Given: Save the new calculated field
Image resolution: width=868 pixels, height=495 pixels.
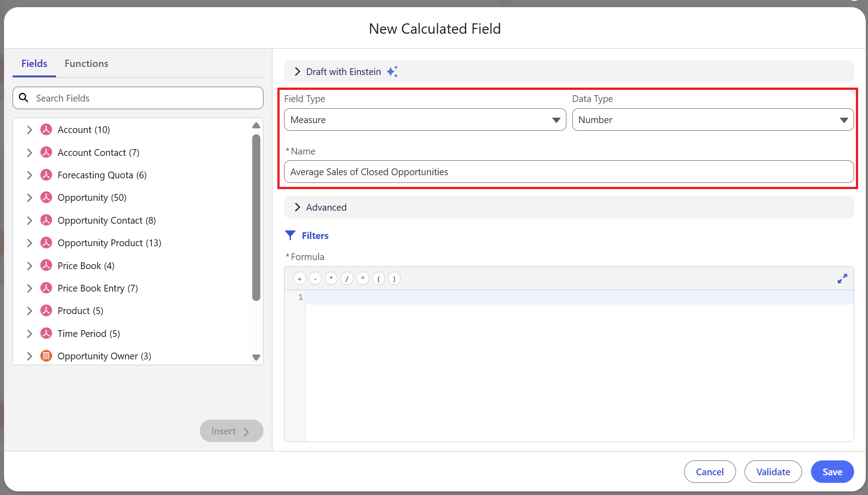Looking at the screenshot, I should tap(832, 472).
